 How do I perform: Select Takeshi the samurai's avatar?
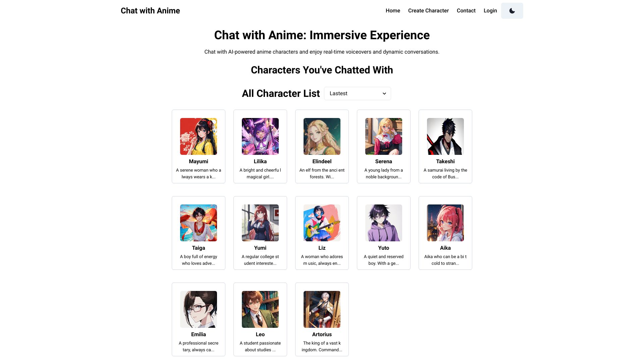[x=445, y=136]
